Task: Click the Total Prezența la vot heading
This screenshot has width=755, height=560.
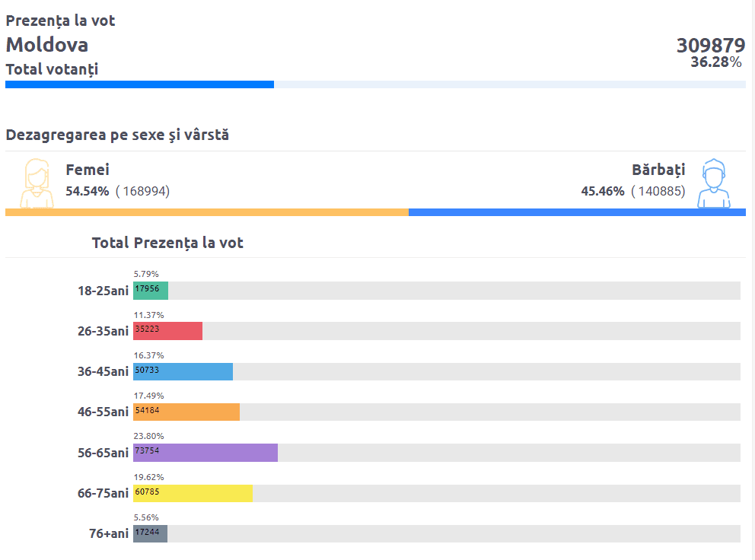Action: [167, 243]
